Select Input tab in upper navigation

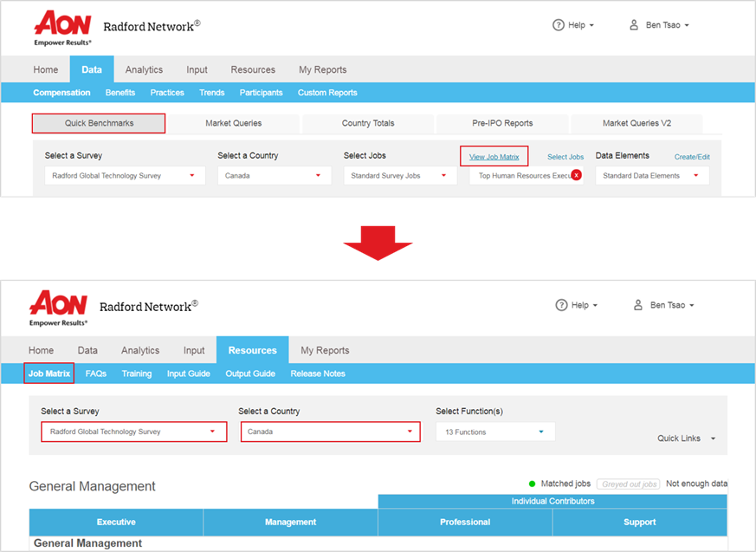pyautogui.click(x=197, y=69)
